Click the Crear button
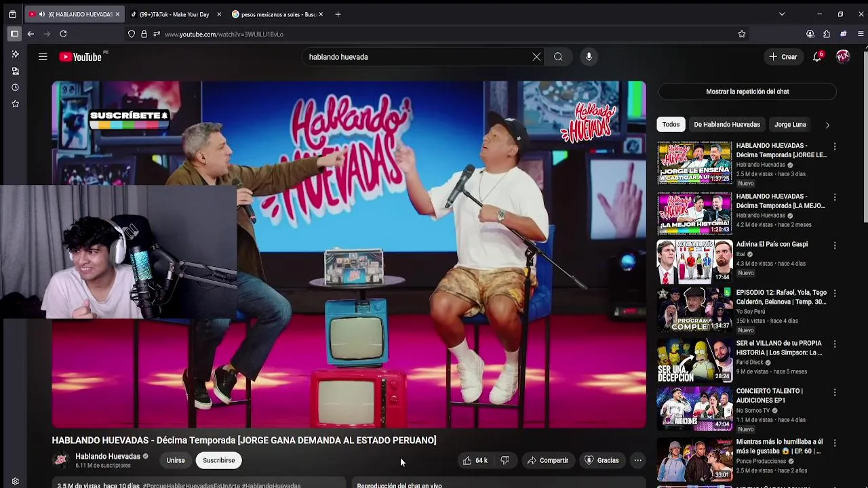The width and height of the screenshot is (868, 488). (x=783, y=57)
